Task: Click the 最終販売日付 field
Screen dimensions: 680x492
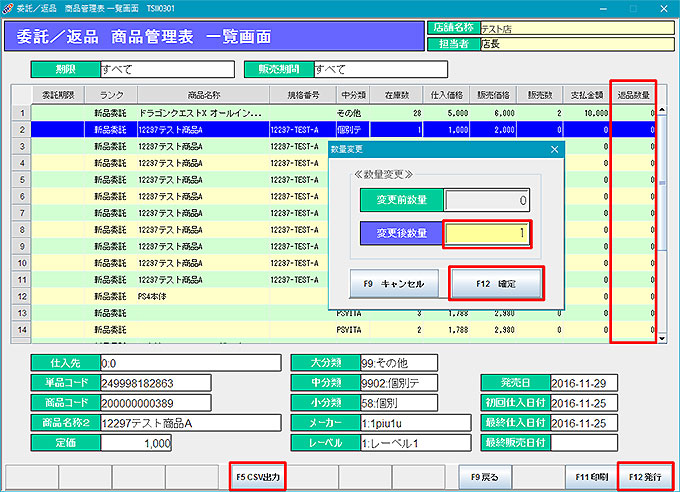Action: coord(584,443)
